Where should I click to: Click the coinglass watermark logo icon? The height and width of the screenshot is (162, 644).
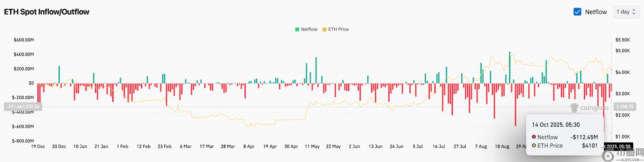click(574, 107)
